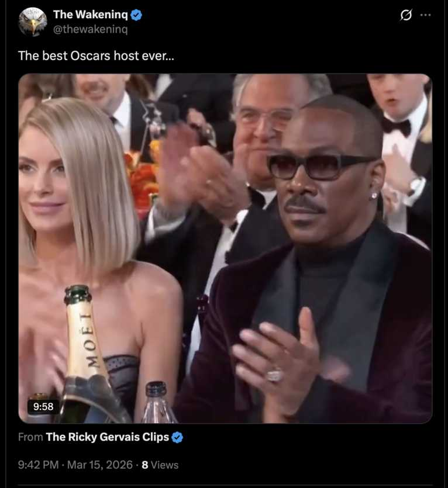Play the embedded audience video clip
The image size is (448, 488).
[x=225, y=248]
